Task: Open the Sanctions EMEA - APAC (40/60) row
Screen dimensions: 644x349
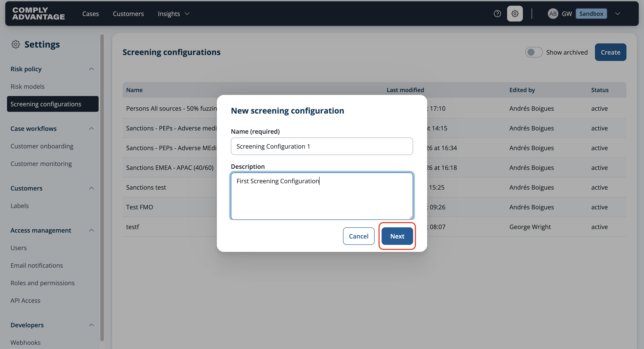Action: (374, 167)
